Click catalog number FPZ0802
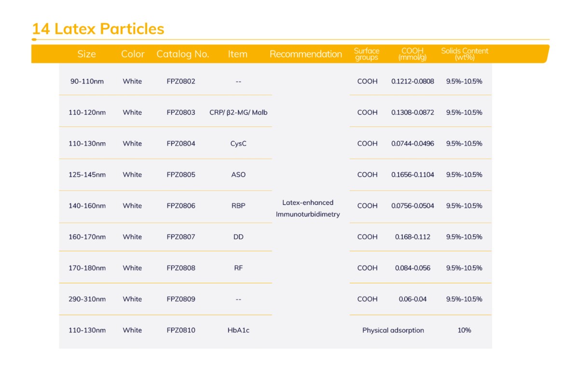The image size is (579, 392). pos(181,81)
